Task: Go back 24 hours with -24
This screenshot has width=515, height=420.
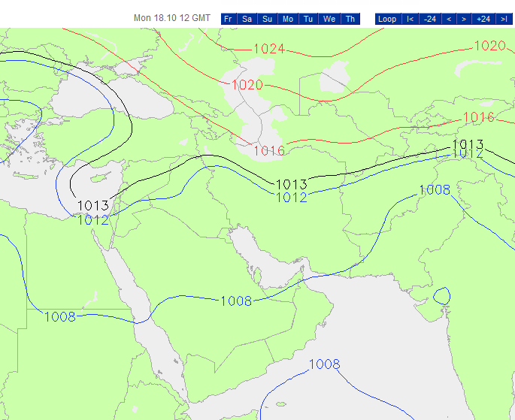Action: click(430, 19)
